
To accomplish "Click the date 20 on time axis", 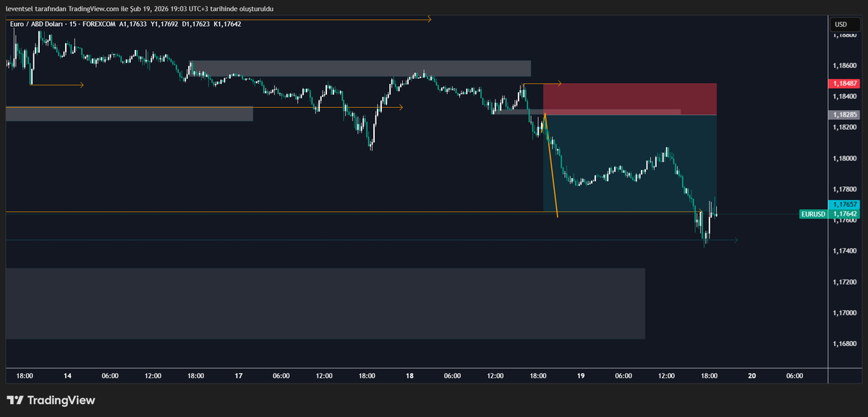I will [x=752, y=376].
